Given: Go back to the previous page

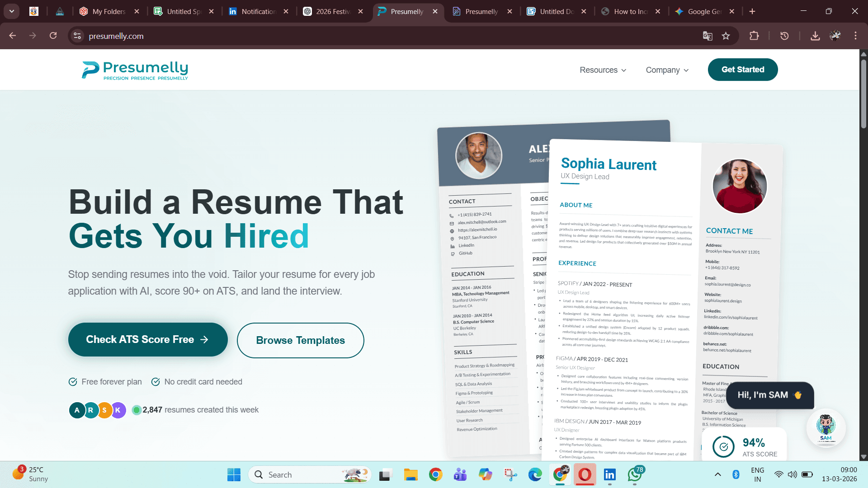Looking at the screenshot, I should 13,36.
